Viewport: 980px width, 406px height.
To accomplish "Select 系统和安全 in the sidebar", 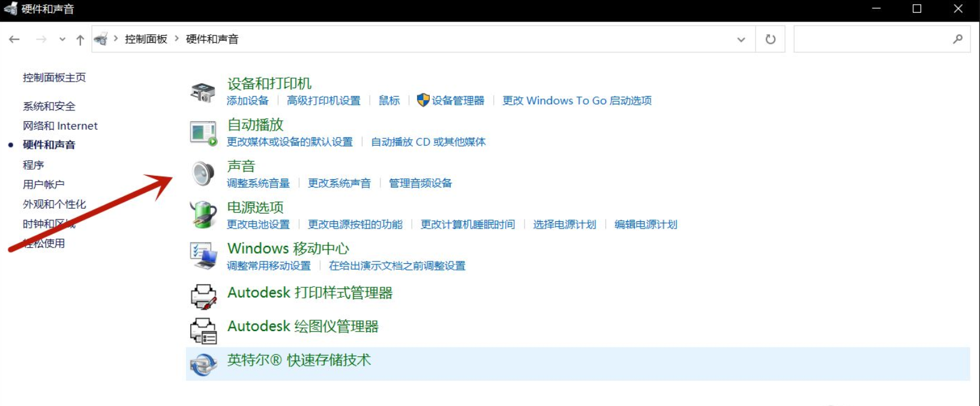I will 49,106.
